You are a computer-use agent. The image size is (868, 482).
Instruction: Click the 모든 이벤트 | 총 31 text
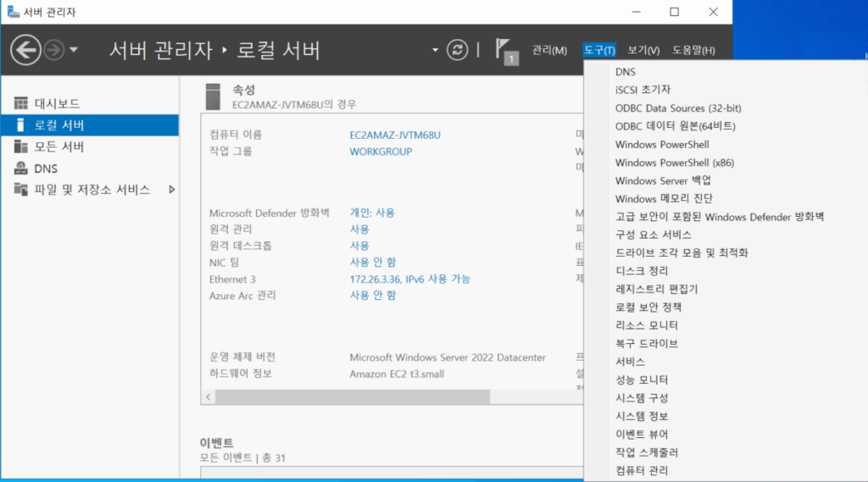[242, 457]
